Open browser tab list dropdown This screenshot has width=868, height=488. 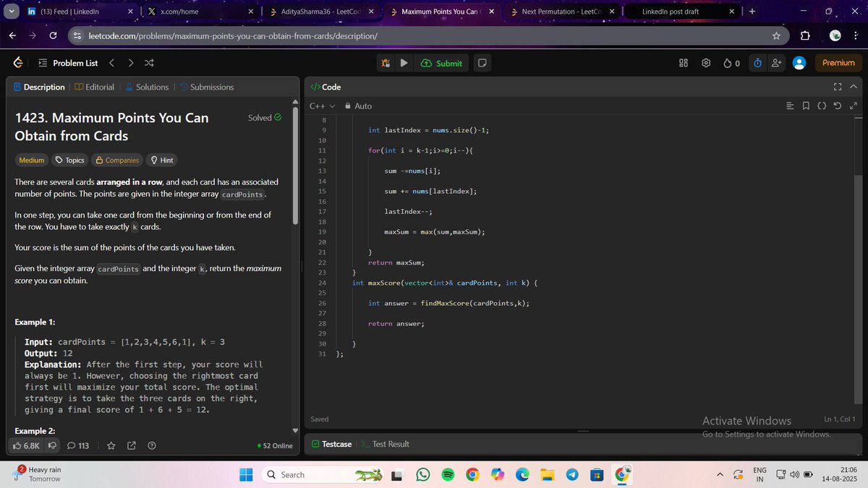11,12
